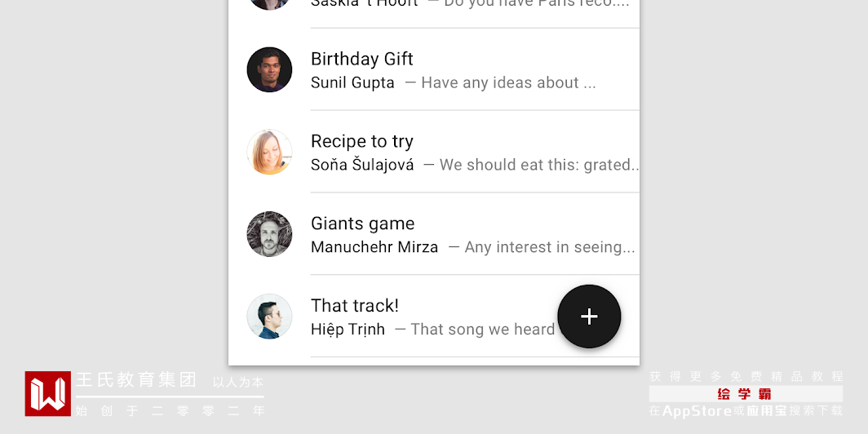
Task: Click the black plus compose button
Action: [x=589, y=317]
